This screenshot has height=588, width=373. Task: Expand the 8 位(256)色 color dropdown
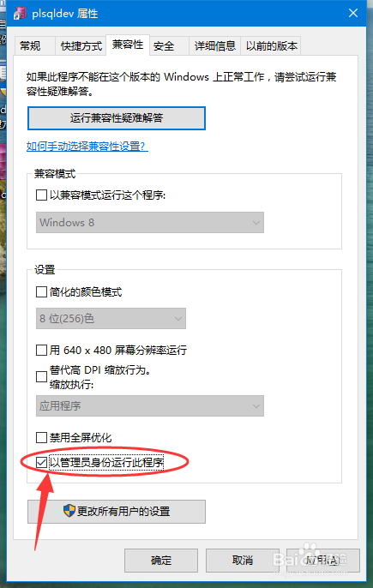coord(111,319)
